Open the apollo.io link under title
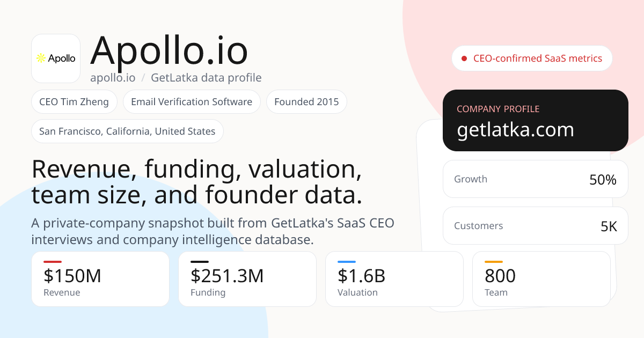The width and height of the screenshot is (644, 338). tap(113, 78)
